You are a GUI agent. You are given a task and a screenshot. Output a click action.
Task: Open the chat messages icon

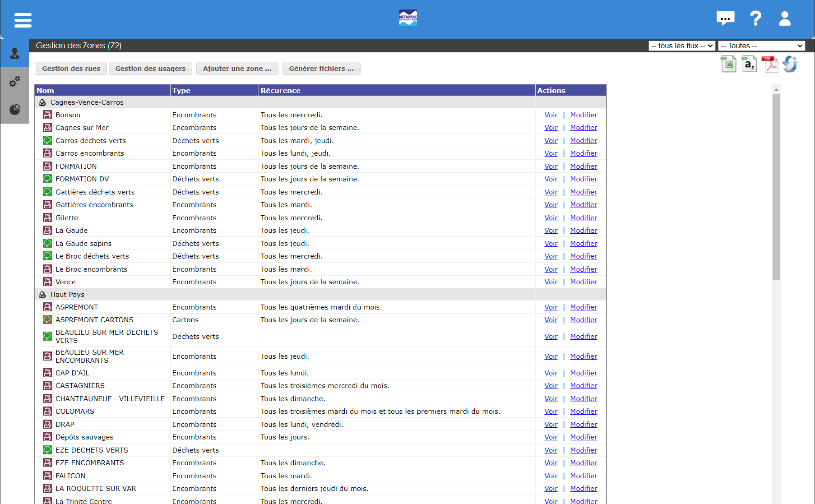725,18
